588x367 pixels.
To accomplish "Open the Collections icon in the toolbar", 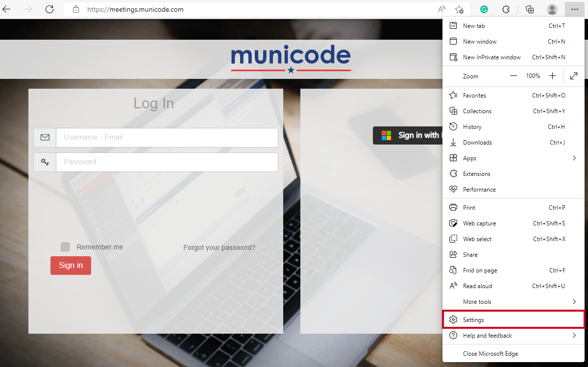I will (530, 9).
